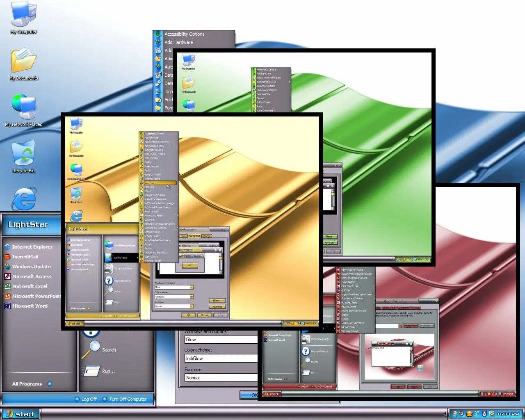525x420 pixels.
Task: Open My Computer in the green preview
Action: (x=188, y=61)
